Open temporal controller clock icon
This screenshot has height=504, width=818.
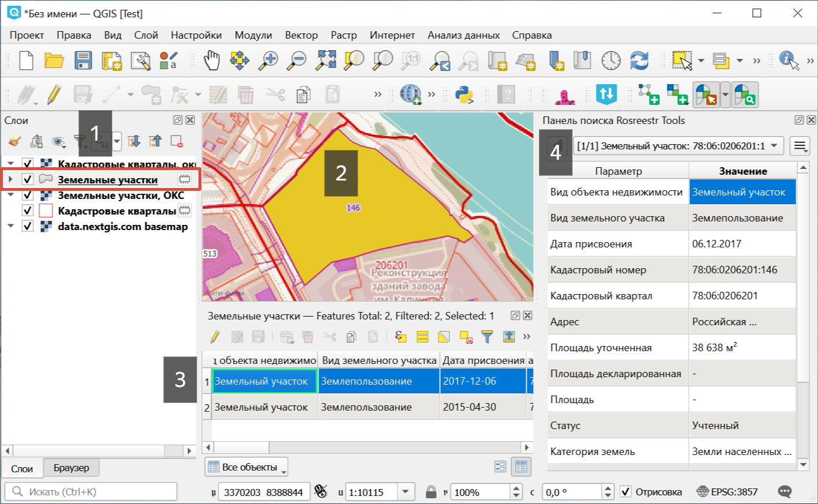[611, 60]
